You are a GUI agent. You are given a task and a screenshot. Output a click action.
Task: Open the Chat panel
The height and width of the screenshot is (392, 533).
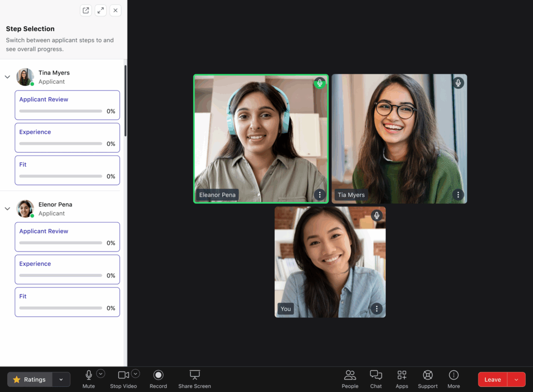(376, 379)
